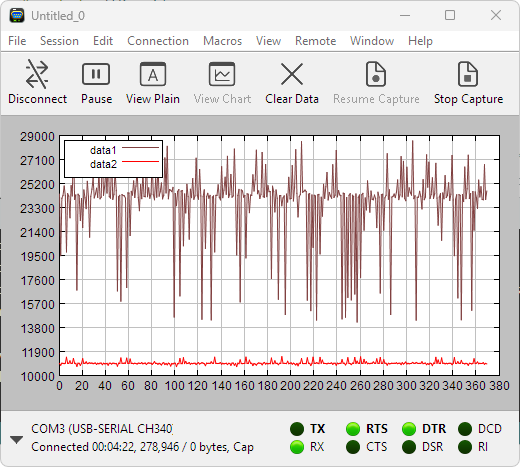
Task: Click the TX indicator light
Action: [x=297, y=429]
